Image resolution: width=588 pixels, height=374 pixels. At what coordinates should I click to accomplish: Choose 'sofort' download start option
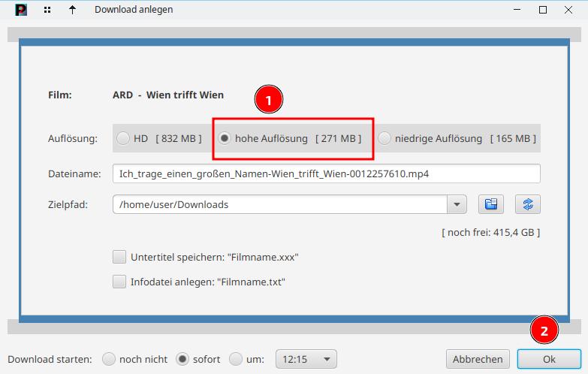click(x=182, y=359)
